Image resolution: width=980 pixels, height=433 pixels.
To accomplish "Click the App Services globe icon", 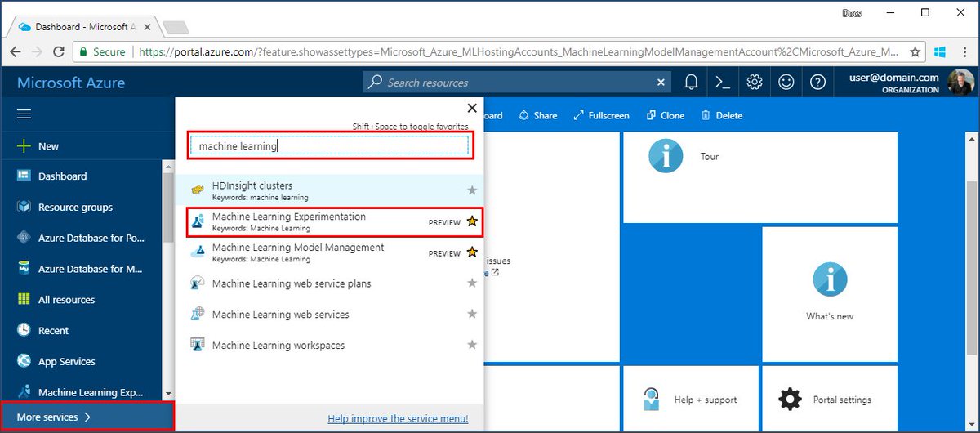I will click(23, 362).
